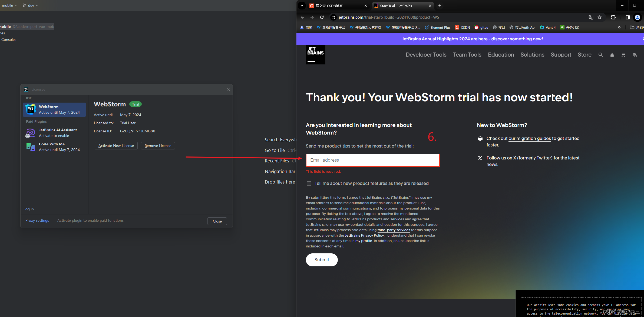Click Activate New License button

(116, 146)
